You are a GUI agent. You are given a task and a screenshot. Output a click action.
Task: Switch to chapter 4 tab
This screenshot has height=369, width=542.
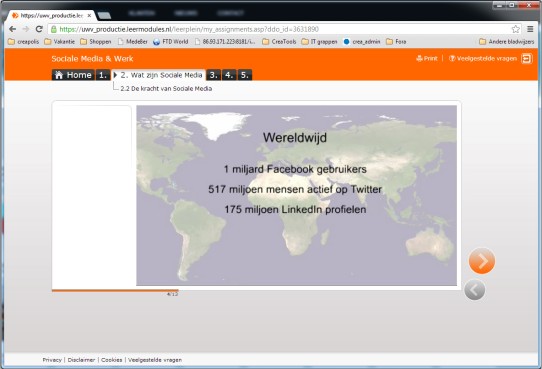(229, 75)
